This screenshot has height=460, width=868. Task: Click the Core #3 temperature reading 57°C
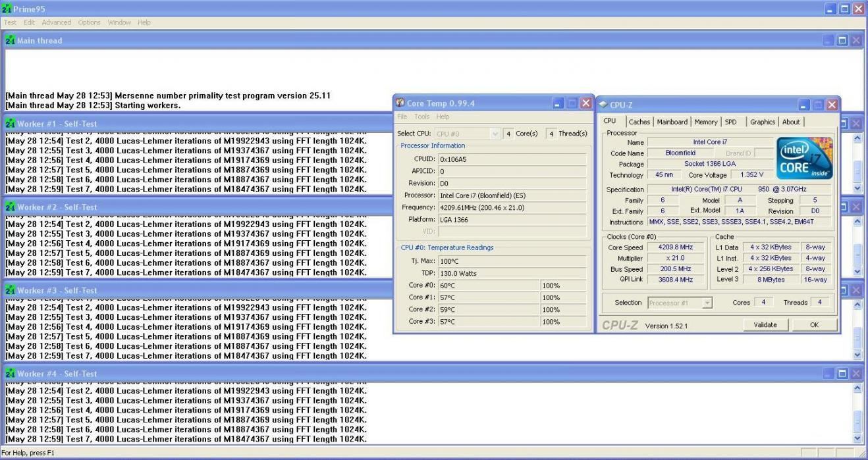[x=489, y=322]
